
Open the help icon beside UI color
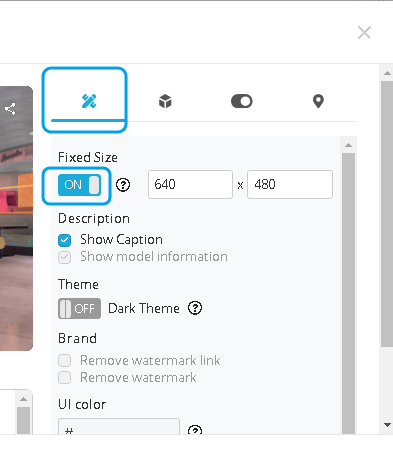[x=195, y=429]
